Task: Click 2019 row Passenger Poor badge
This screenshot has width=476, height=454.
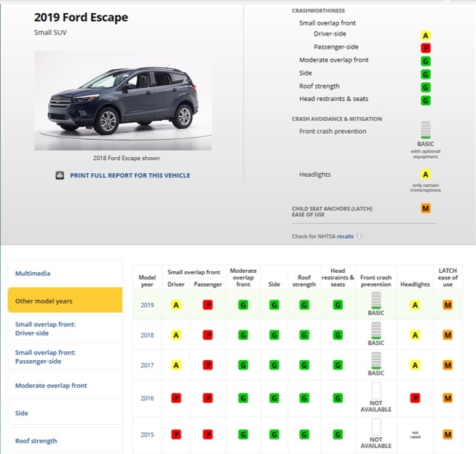Action: click(208, 305)
